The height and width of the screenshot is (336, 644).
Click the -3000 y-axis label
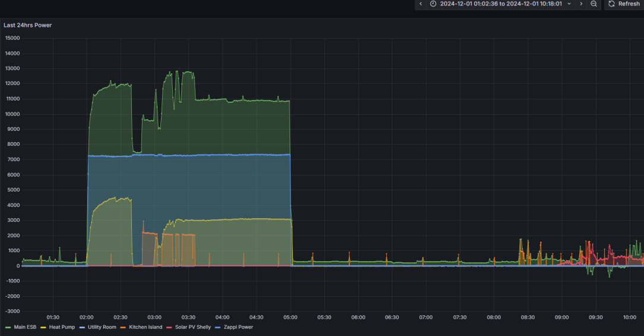pyautogui.click(x=12, y=312)
